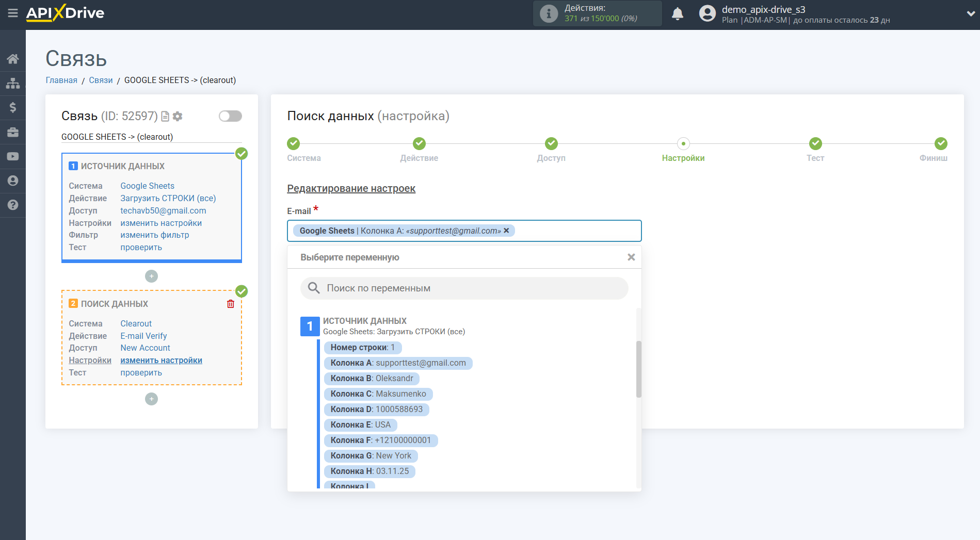Click the variable list scrollbar
980x540 pixels.
(638, 369)
